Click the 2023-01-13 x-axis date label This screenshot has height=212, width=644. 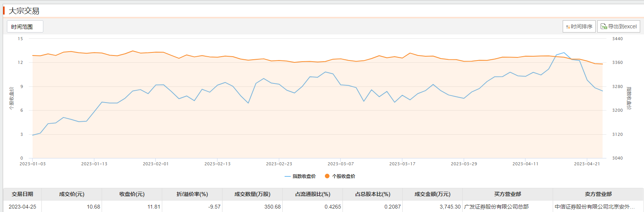click(94, 164)
